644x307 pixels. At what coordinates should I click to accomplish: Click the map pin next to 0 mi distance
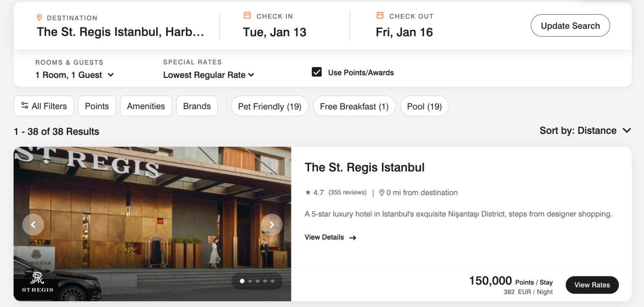[x=382, y=193]
